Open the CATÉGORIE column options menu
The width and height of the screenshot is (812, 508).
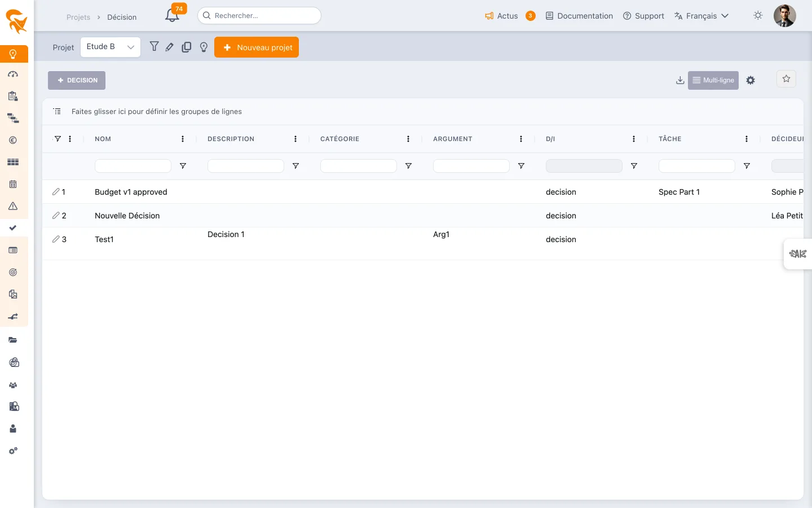point(408,139)
